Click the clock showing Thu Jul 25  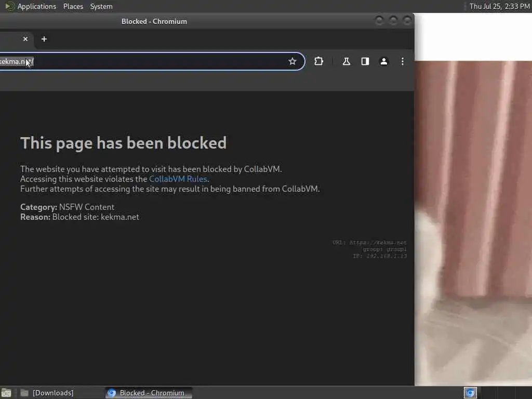tap(499, 6)
